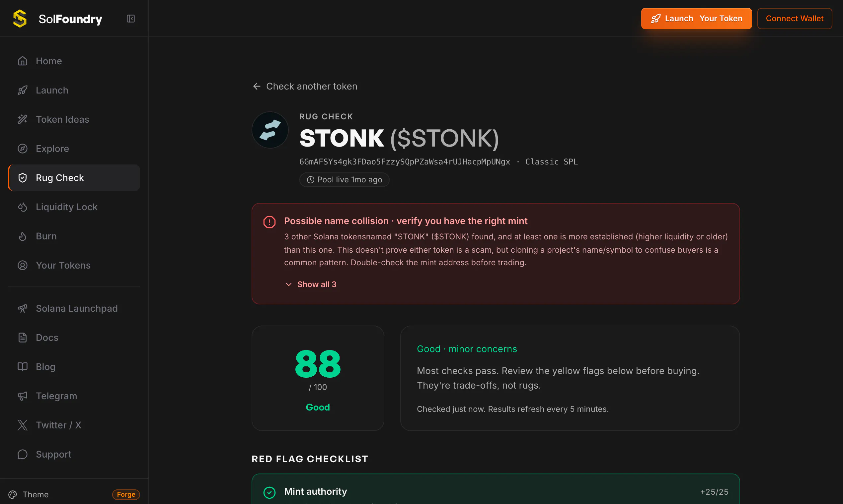Open the Token Ideas wand icon
Screen dimensions: 843x504
tap(23, 120)
